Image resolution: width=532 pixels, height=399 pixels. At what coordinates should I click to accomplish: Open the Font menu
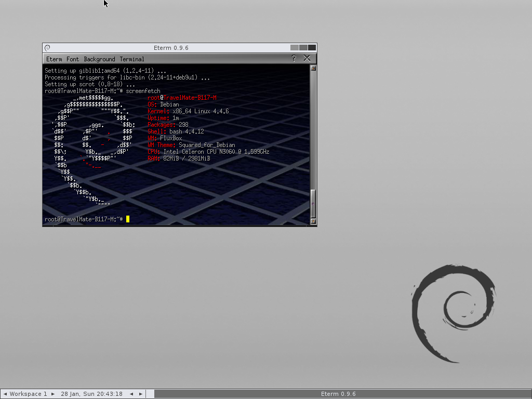click(73, 59)
